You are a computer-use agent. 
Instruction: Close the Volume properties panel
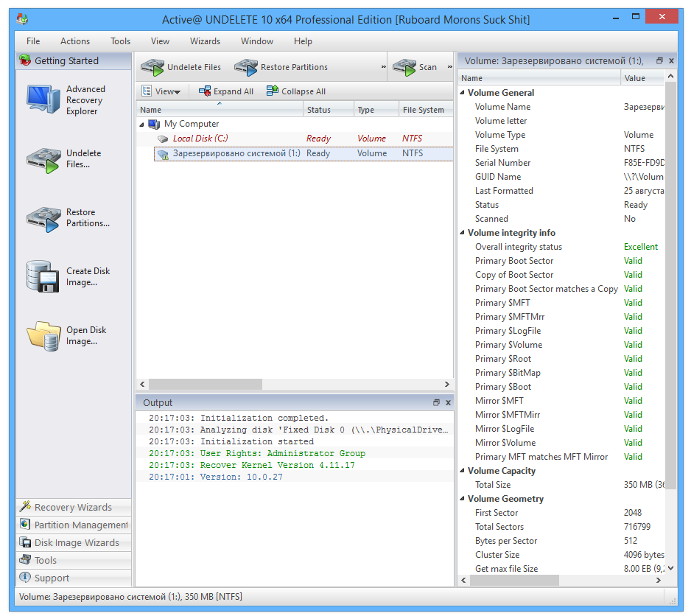[x=671, y=60]
